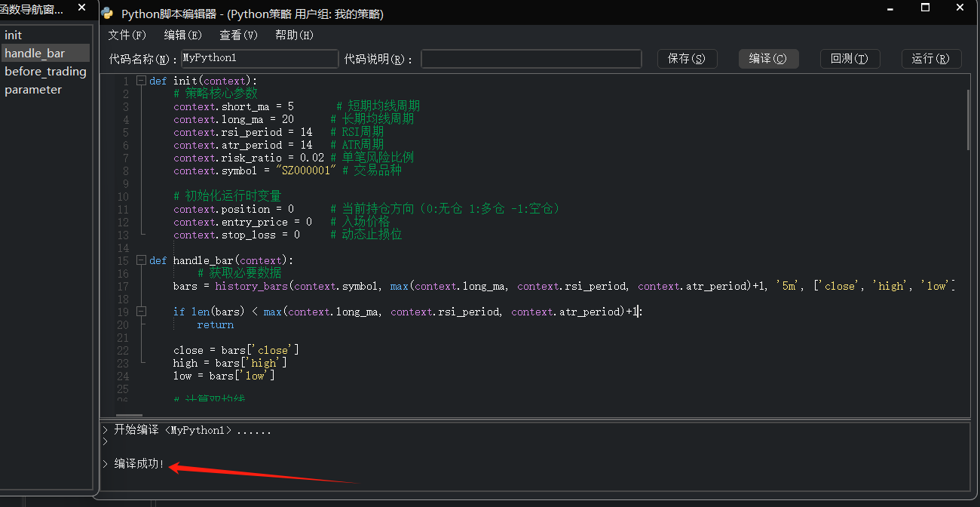Click line close = bars['close']
This screenshot has width=980, height=507.
(236, 350)
